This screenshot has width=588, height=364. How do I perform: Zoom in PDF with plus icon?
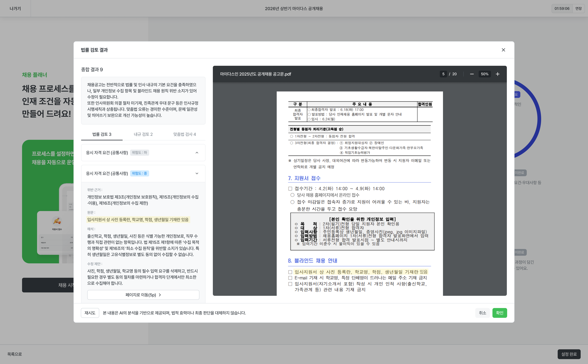pos(497,74)
